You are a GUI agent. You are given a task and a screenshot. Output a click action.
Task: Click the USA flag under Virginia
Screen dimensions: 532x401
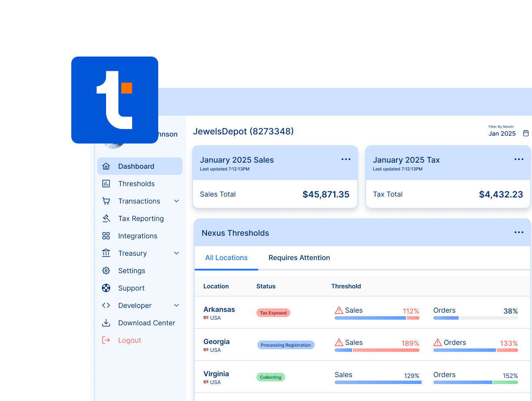[x=206, y=382]
